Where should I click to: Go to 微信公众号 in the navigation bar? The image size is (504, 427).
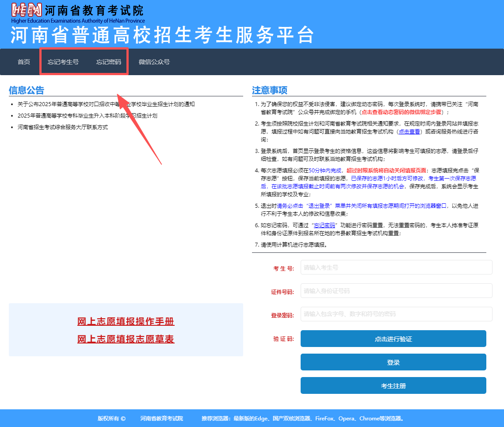point(154,62)
